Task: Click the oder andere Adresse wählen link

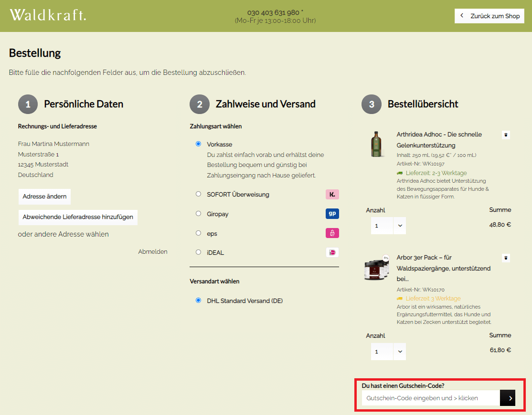Action: pos(63,234)
